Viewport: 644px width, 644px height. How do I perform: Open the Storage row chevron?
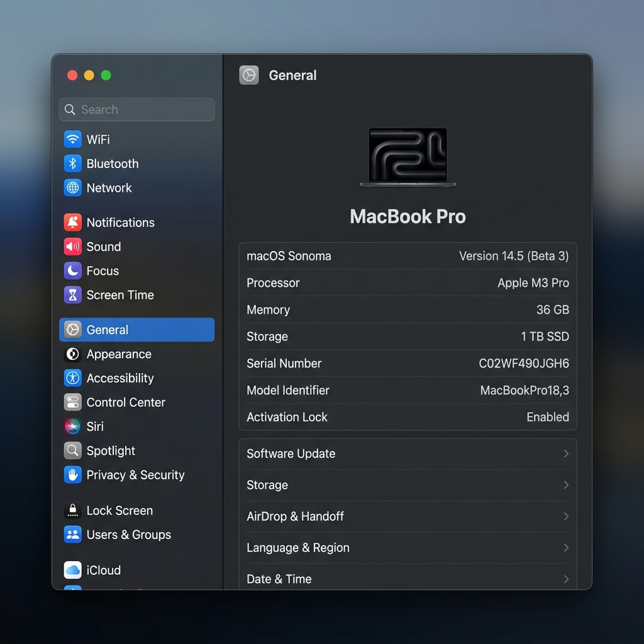565,485
